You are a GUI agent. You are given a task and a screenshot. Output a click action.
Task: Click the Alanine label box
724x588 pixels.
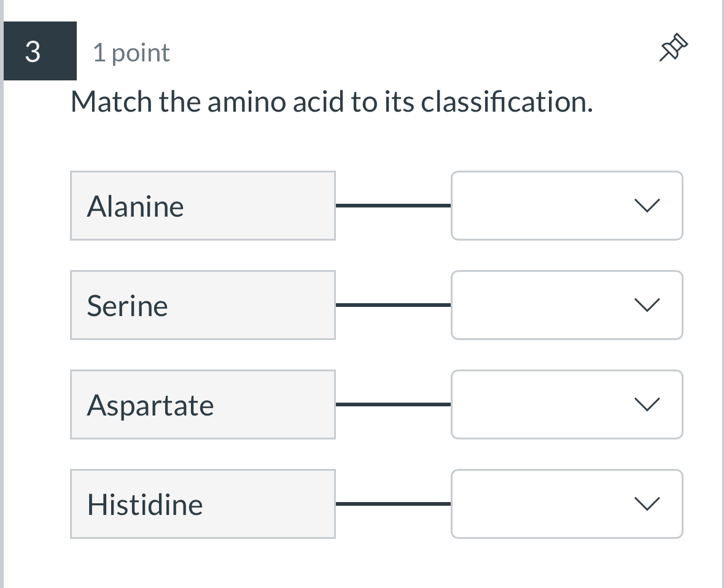[203, 206]
